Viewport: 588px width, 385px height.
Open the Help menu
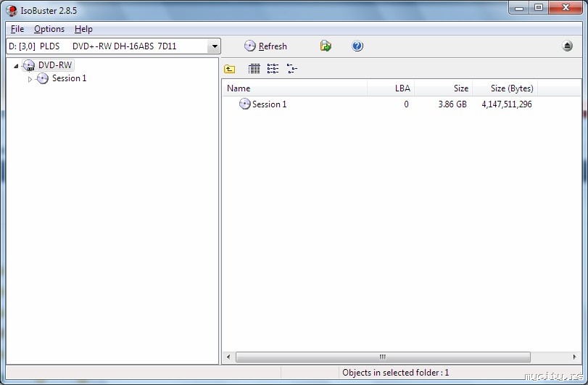point(83,29)
